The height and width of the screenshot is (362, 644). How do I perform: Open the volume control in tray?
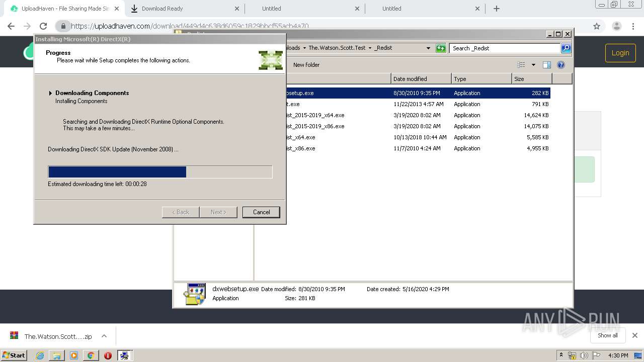[x=584, y=355]
